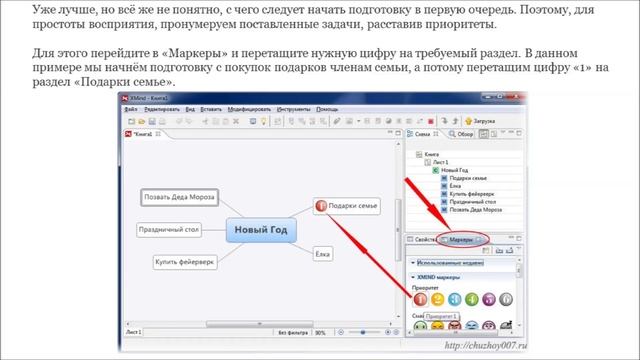Open the Файл menu
This screenshot has width=640, height=360.
click(131, 109)
